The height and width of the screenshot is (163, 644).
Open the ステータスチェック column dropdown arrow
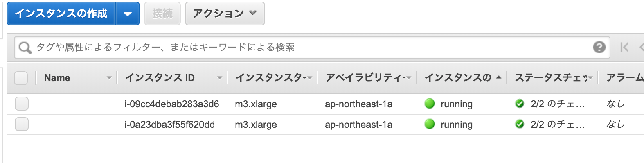590,77
